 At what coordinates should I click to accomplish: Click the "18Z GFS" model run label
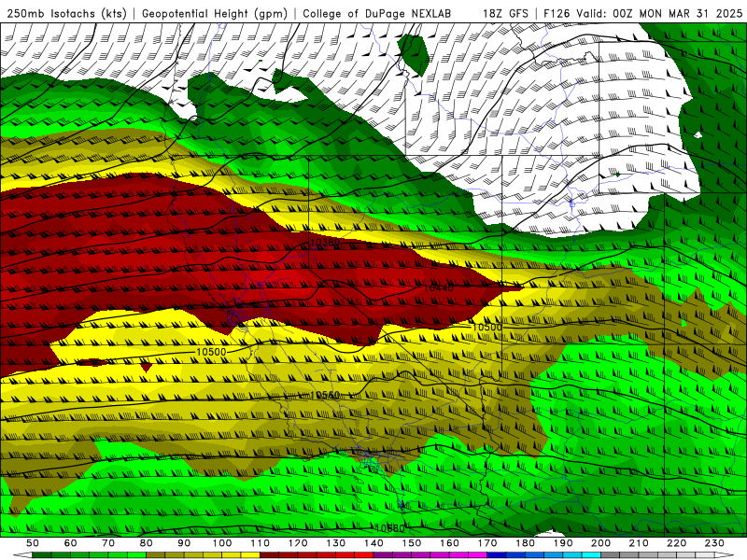[x=505, y=14]
